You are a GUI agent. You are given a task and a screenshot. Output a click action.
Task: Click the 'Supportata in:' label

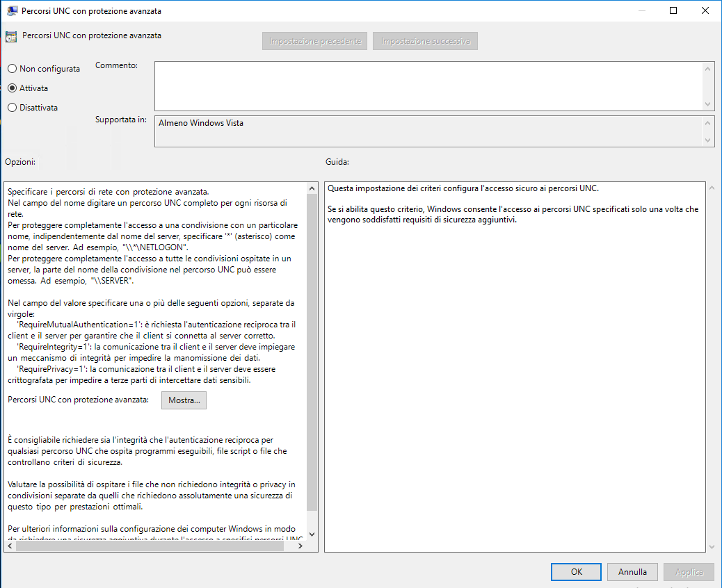click(x=121, y=120)
